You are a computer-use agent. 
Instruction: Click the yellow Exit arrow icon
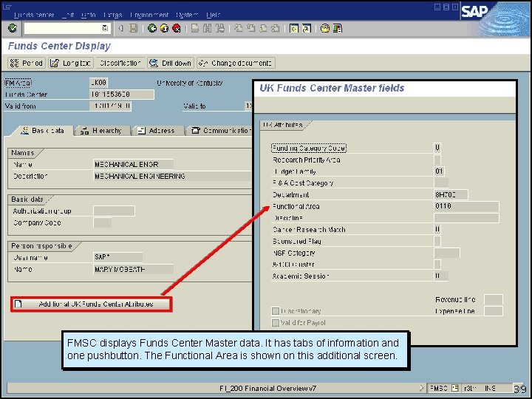click(x=164, y=28)
